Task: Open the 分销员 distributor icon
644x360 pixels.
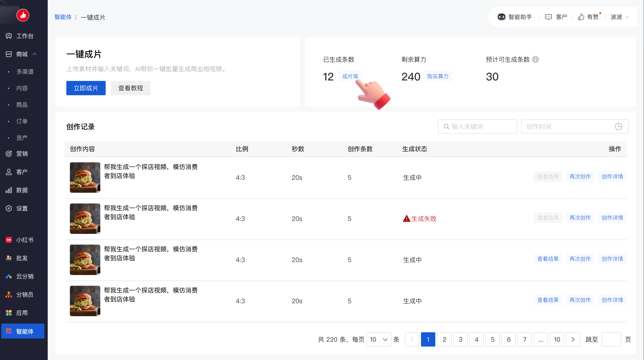Action: coord(9,294)
